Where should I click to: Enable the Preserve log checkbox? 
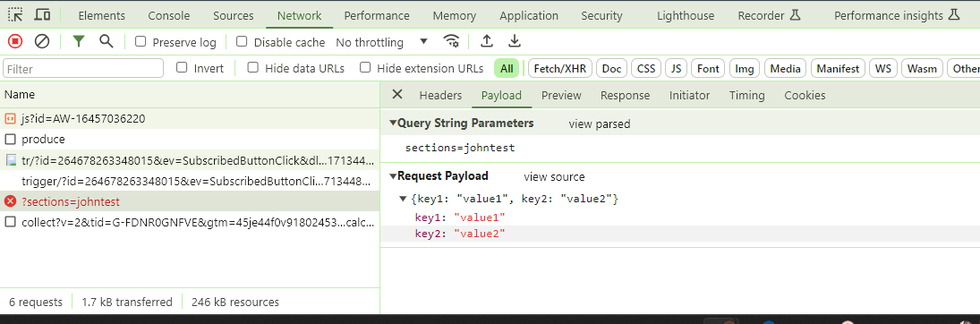[x=141, y=41]
